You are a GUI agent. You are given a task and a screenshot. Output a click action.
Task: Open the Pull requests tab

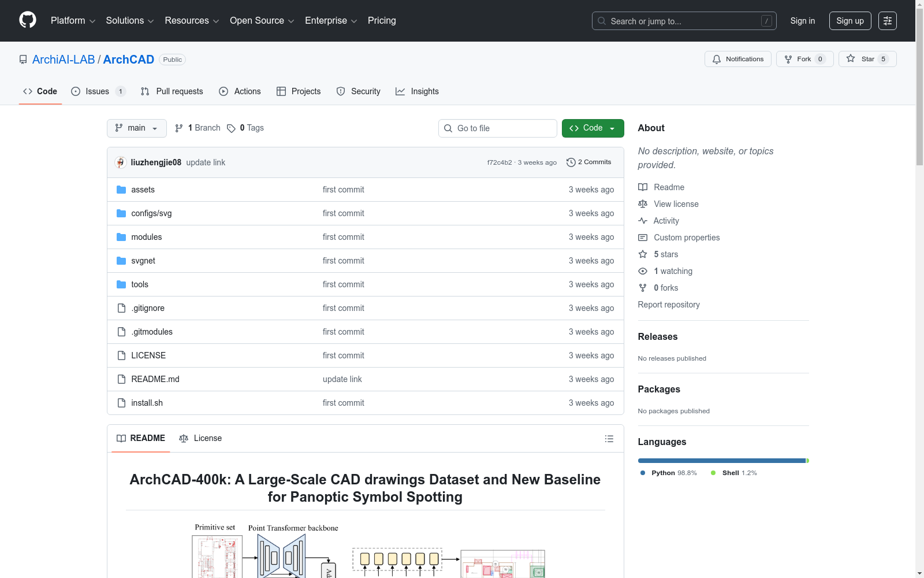click(172, 91)
